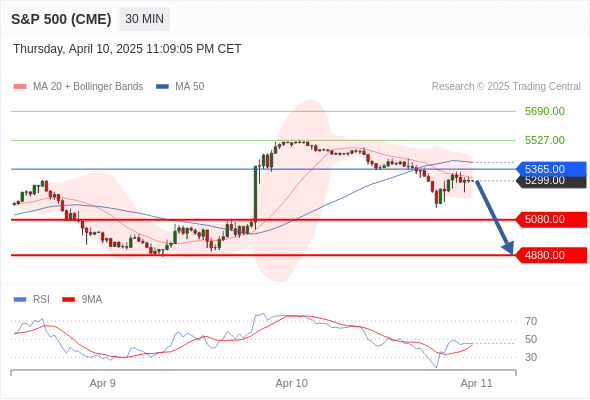Click the red MA 20 Bollinger legend swatch
The width and height of the screenshot is (590, 400).
click(x=20, y=87)
